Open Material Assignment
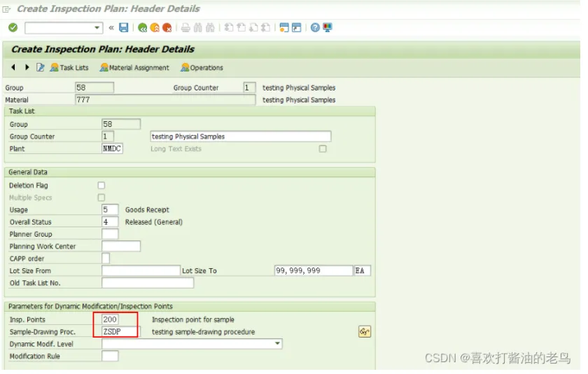The width and height of the screenshot is (588, 374). click(x=134, y=68)
